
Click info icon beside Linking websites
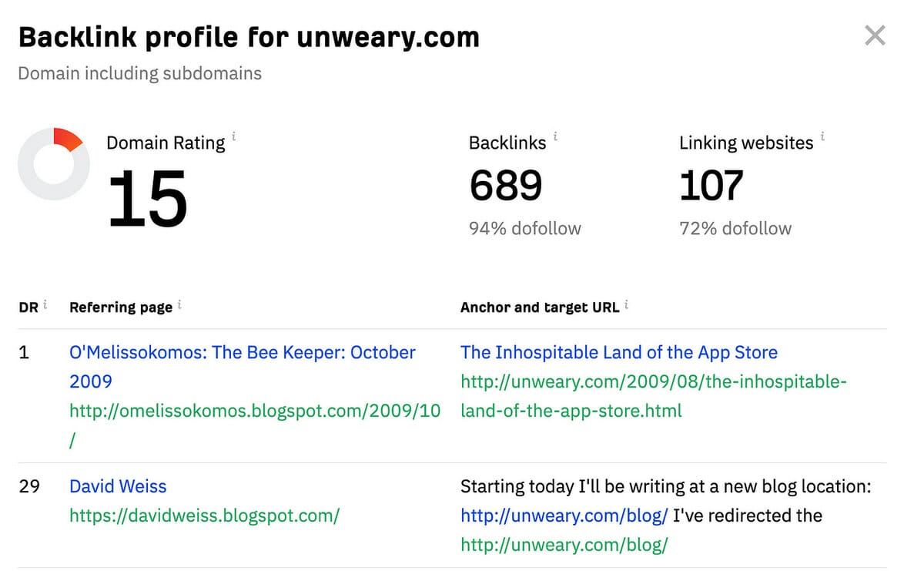tap(822, 137)
